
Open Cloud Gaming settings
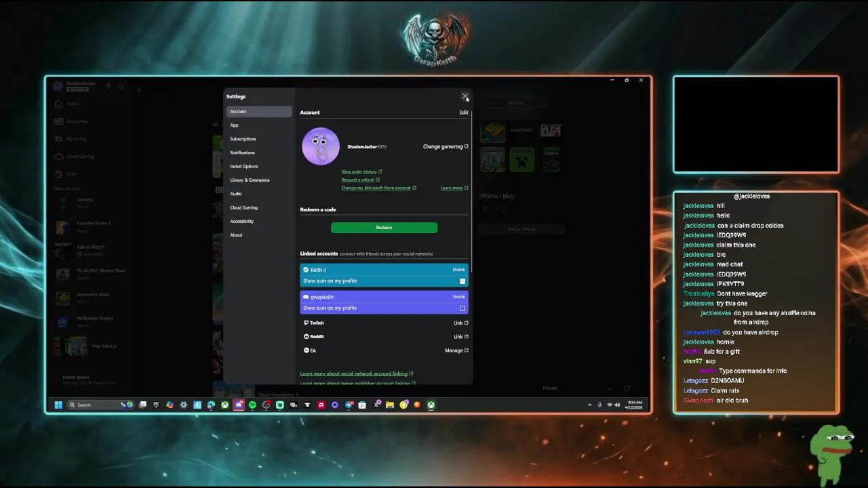(259, 207)
